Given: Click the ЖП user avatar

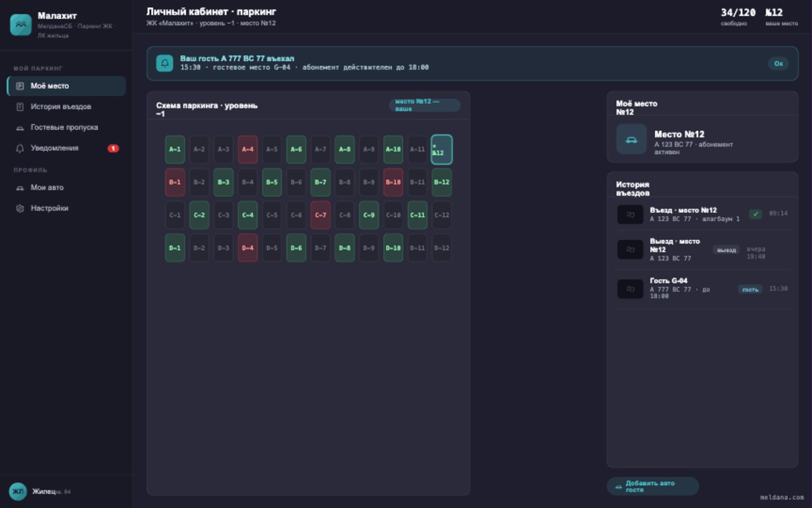Looking at the screenshot, I should 18,491.
